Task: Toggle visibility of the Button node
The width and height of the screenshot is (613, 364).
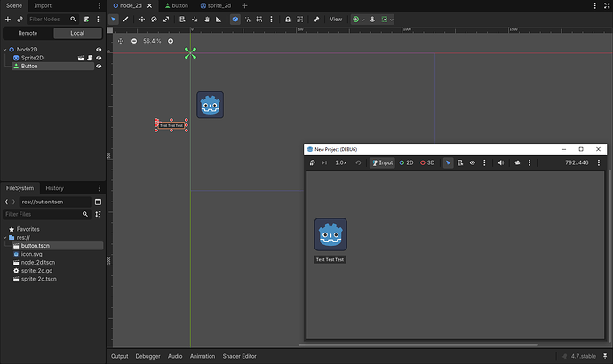Action: pyautogui.click(x=99, y=67)
